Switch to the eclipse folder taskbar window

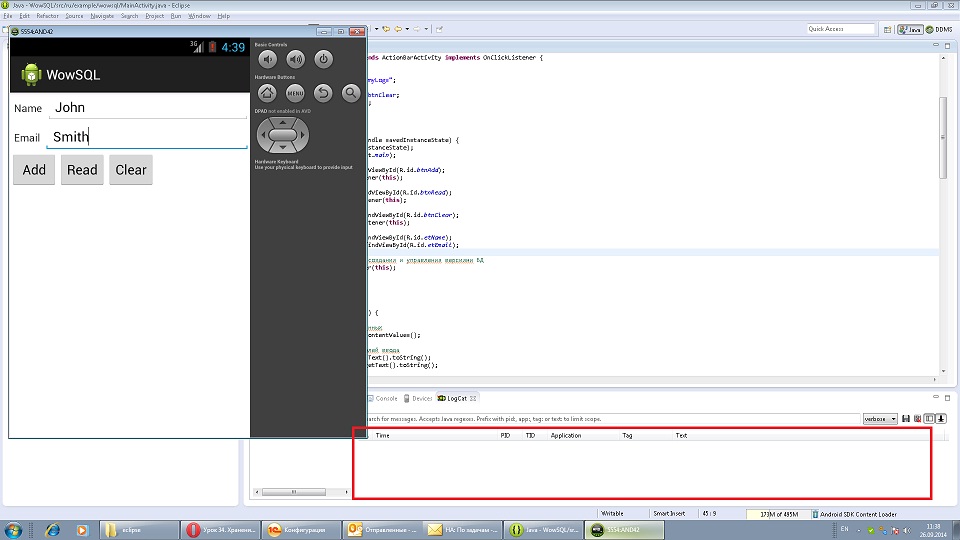[140, 530]
